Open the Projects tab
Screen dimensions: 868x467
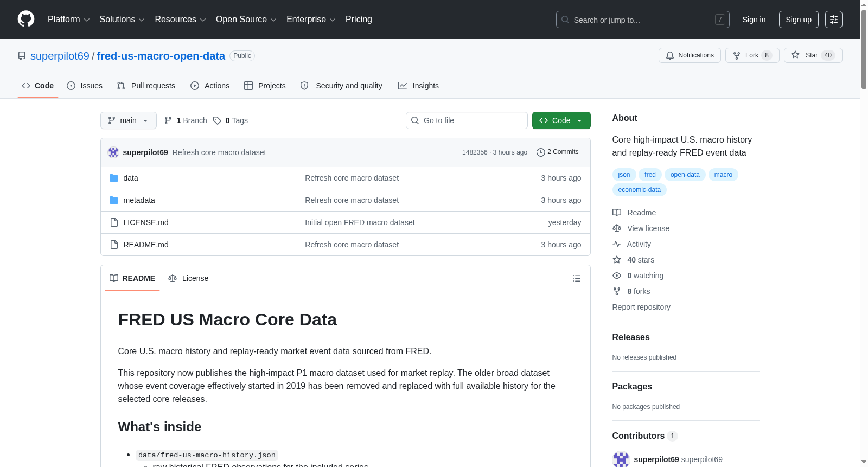point(265,86)
